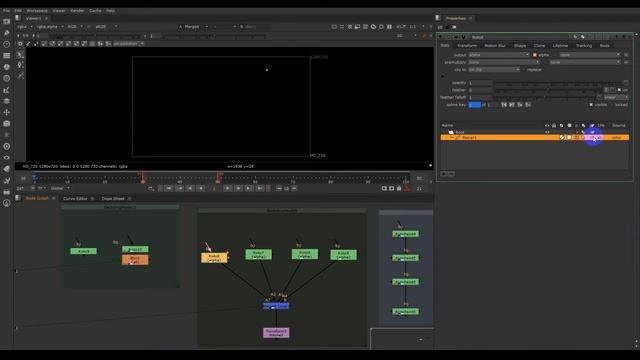Viewport: 640px width, 360px height.
Task: Open the Shape tab in Roto properties
Action: point(520,46)
